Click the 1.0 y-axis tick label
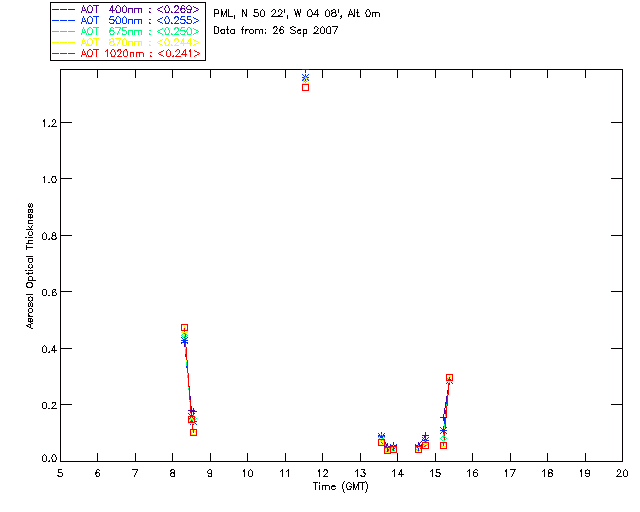The image size is (640, 512). 49,179
